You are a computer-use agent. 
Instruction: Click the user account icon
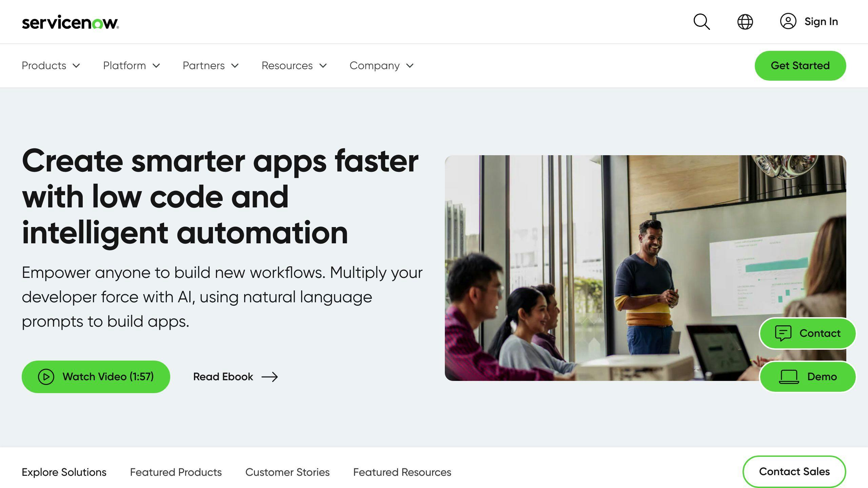(x=788, y=21)
